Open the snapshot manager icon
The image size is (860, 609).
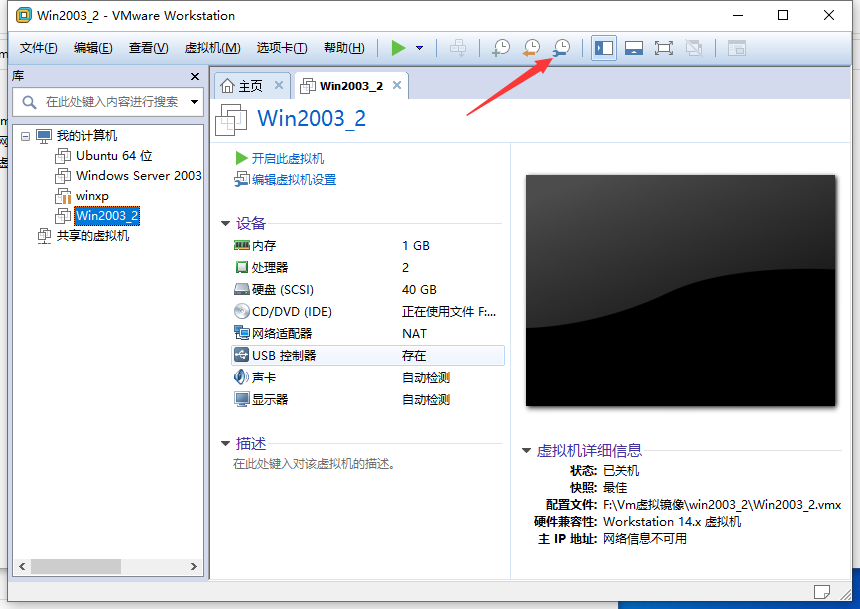[561, 48]
